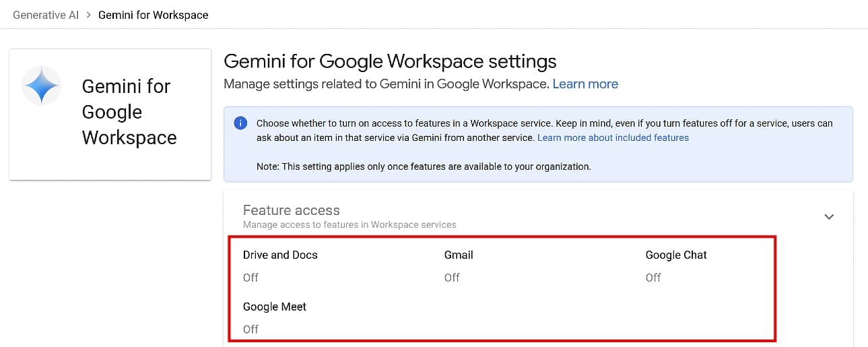The image size is (868, 347).
Task: Select the Google Meet feature setting
Action: point(275,307)
